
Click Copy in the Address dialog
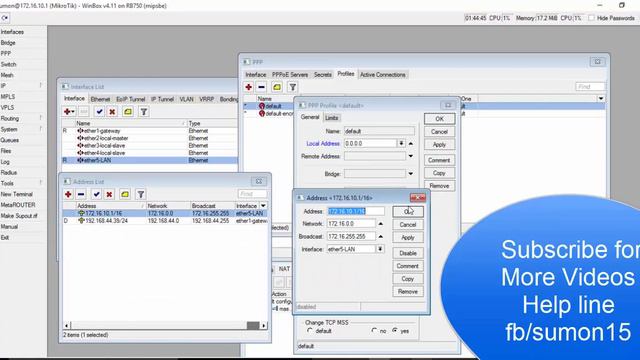click(408, 279)
